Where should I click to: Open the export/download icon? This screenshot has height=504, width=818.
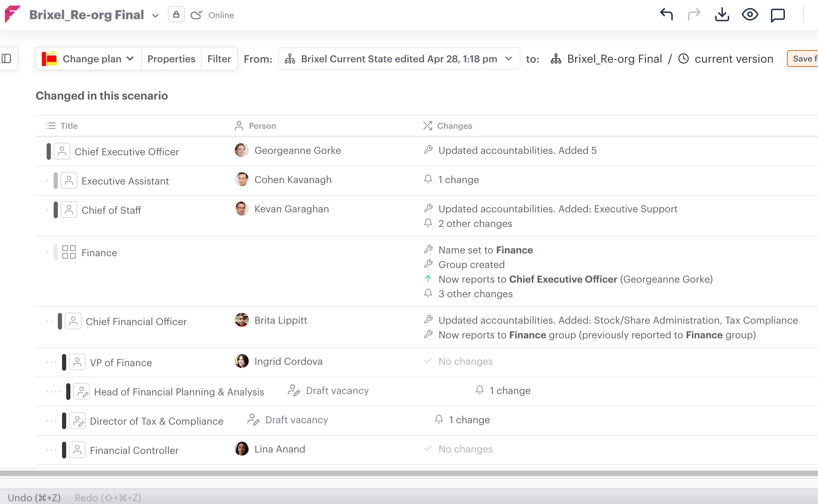point(722,15)
